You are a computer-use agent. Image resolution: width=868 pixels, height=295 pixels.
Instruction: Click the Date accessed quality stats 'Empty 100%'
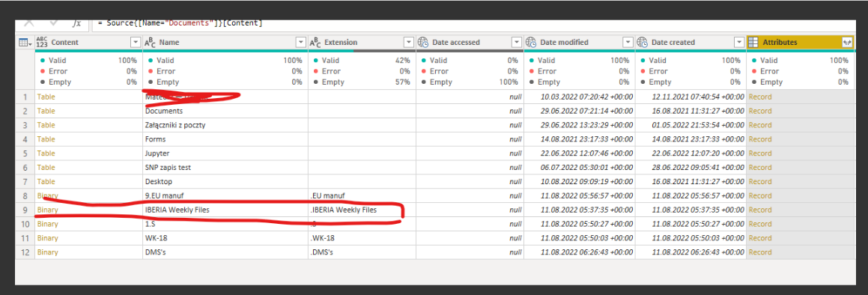pos(470,82)
